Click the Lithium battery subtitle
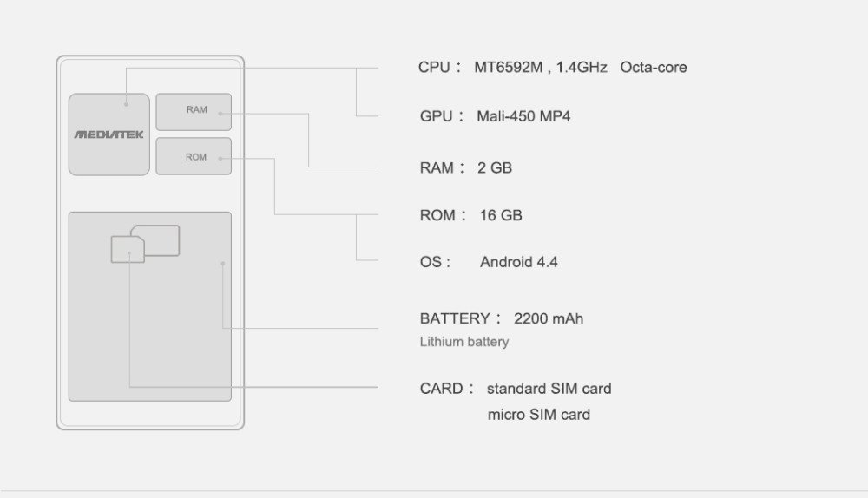Screen dimensions: 868x498 click(464, 342)
